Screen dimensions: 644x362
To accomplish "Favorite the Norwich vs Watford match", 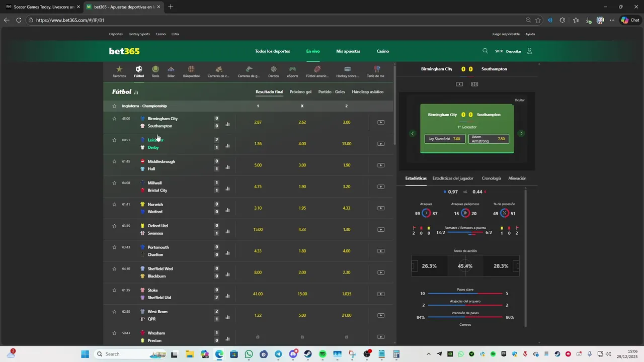I will coord(114,204).
